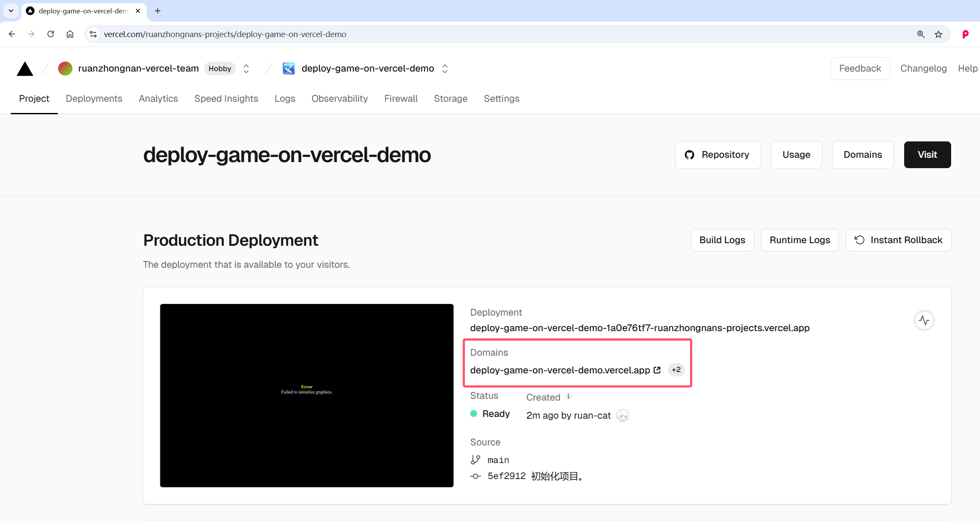This screenshot has width=980, height=523.
Task: Click the Usage button
Action: pos(796,155)
